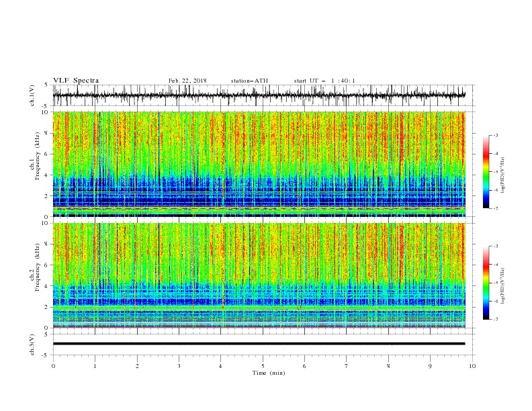Click the time axis tick label '9'
The width and height of the screenshot is (532, 411).
(x=430, y=366)
